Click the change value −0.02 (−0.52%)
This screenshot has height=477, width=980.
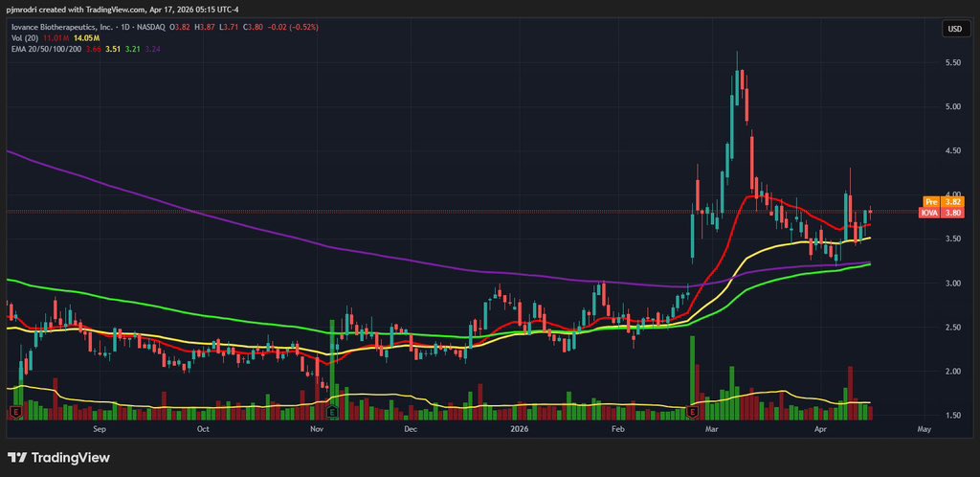click(293, 28)
